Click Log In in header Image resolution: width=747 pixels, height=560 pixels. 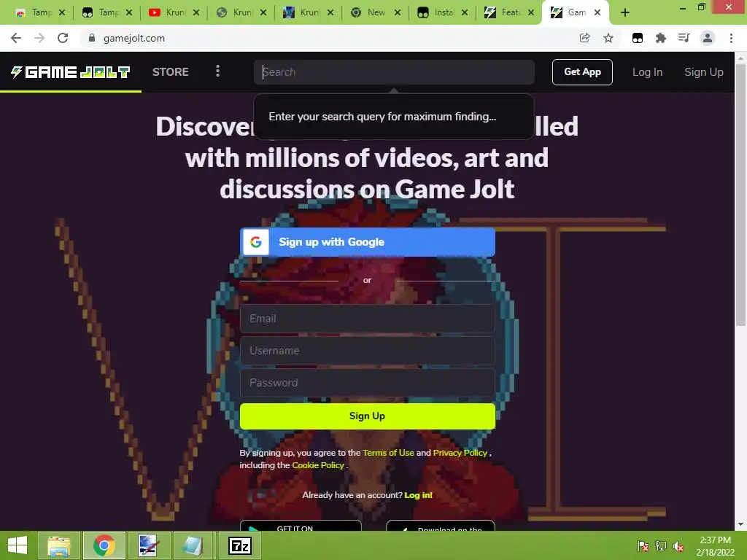648,72
